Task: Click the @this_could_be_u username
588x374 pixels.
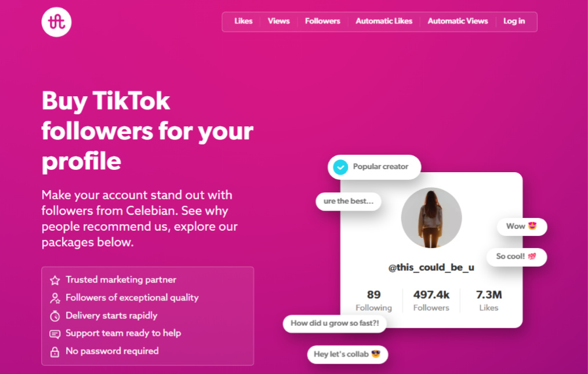Action: 431,267
